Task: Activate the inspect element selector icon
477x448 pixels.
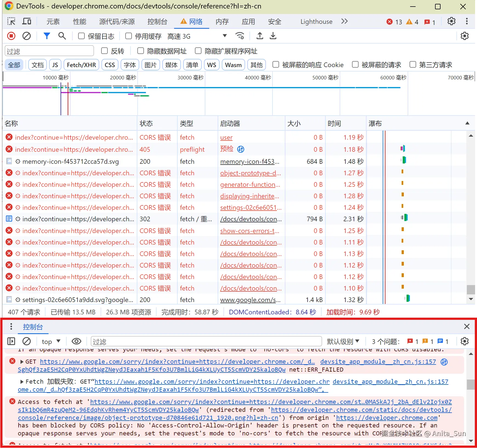Action: pyautogui.click(x=11, y=21)
